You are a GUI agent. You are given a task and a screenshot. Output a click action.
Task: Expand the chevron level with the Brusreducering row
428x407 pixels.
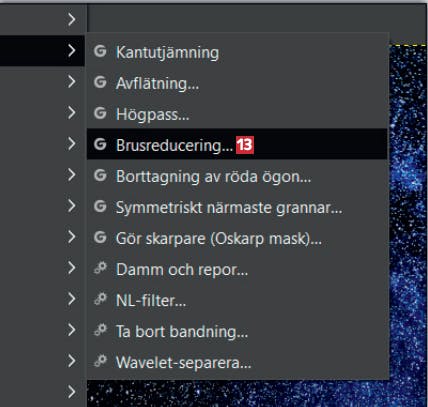[71, 144]
